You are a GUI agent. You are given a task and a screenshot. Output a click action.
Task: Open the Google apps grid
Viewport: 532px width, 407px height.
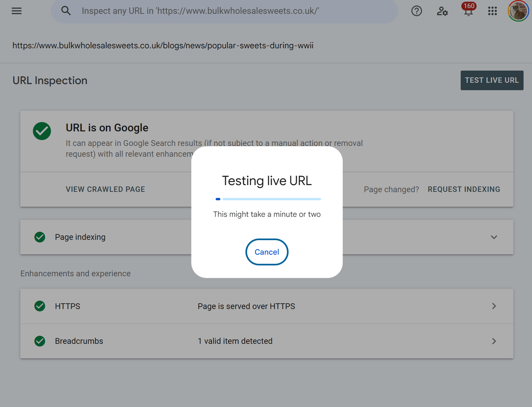492,11
